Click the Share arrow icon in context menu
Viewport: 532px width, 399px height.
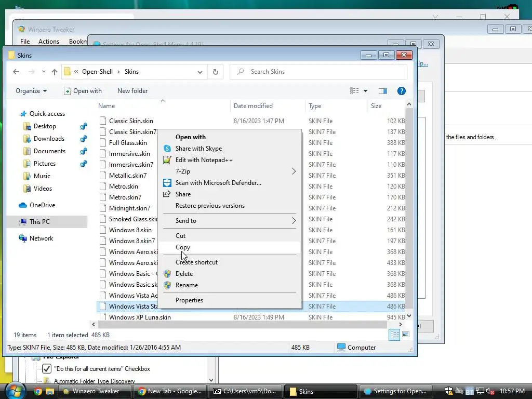[x=167, y=194]
